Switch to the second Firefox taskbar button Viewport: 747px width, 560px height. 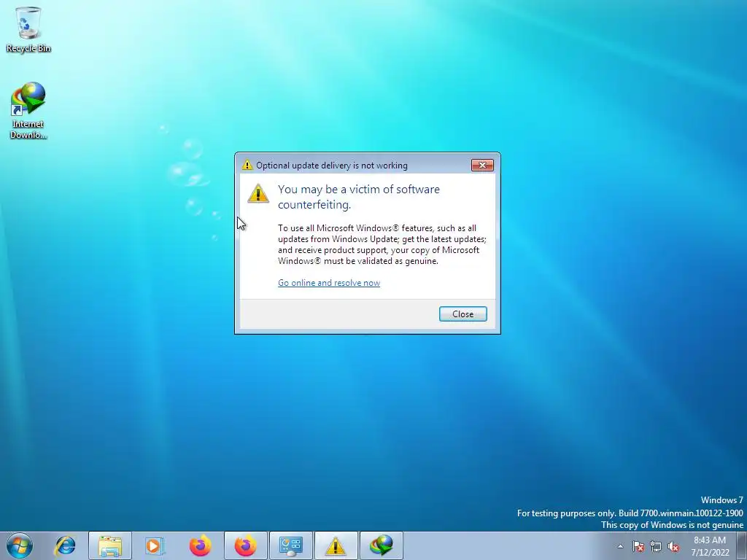click(246, 545)
